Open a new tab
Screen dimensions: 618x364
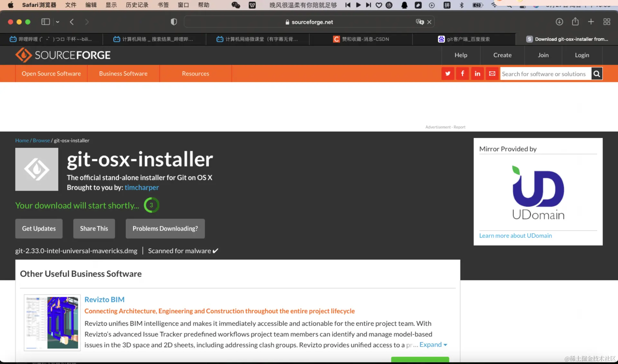click(591, 22)
